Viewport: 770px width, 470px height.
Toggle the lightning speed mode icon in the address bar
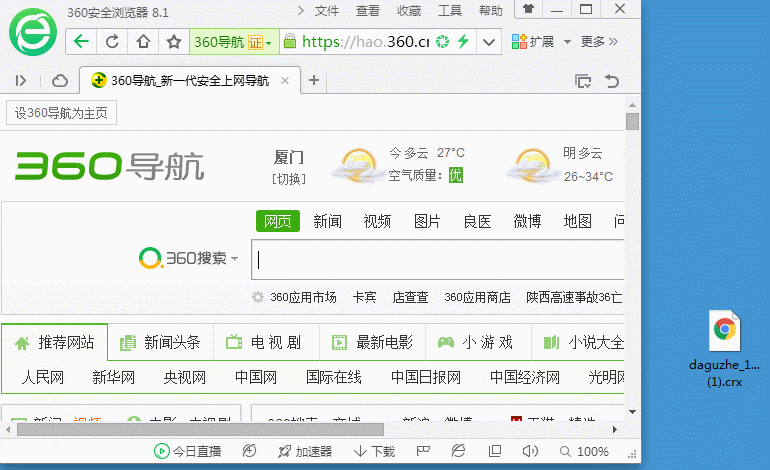pyautogui.click(x=462, y=42)
